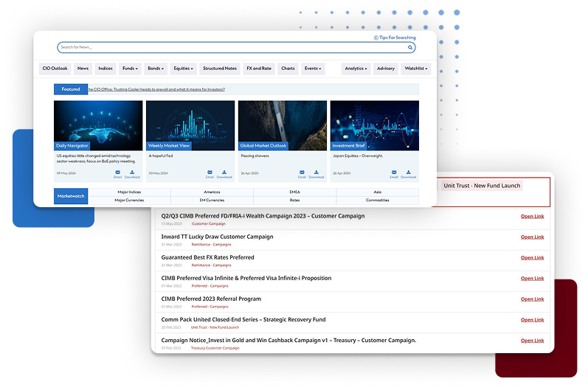The image size is (588, 390).
Task: Open Link for Inward TT Lucky Draw campaign
Action: pos(532,237)
